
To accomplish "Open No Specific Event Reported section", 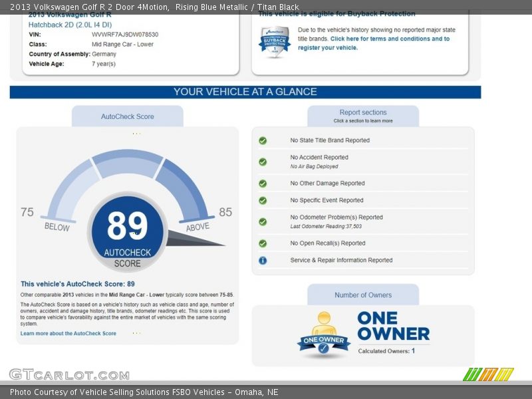I will [x=363, y=200].
